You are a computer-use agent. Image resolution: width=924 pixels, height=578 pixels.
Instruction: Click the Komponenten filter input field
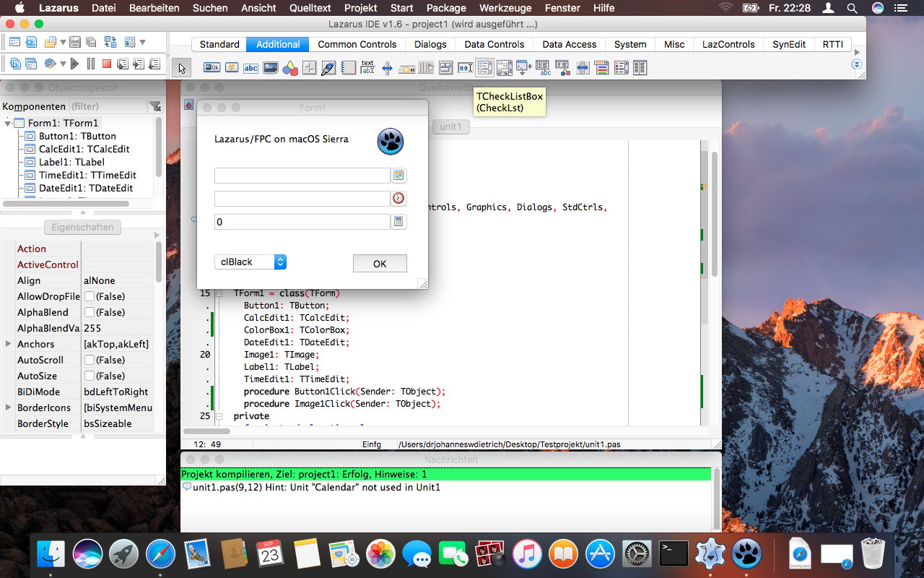coord(108,106)
